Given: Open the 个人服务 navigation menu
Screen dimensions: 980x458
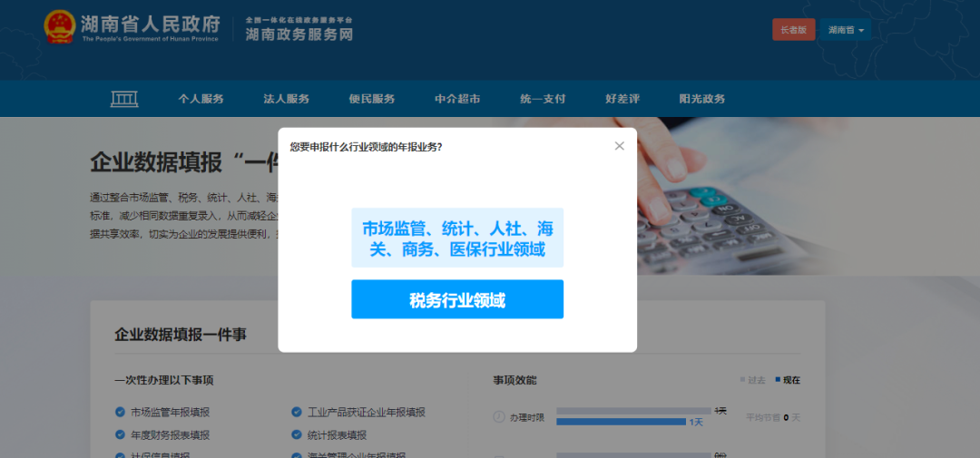Looking at the screenshot, I should point(201,99).
